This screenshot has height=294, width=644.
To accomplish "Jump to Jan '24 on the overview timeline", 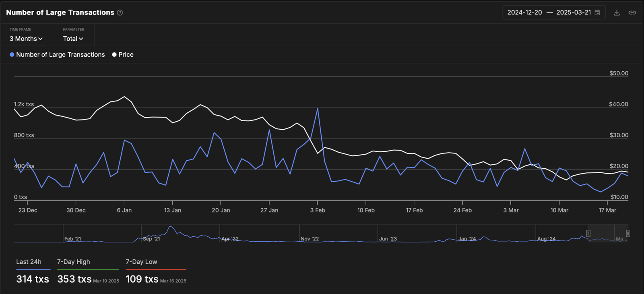I will (x=467, y=239).
